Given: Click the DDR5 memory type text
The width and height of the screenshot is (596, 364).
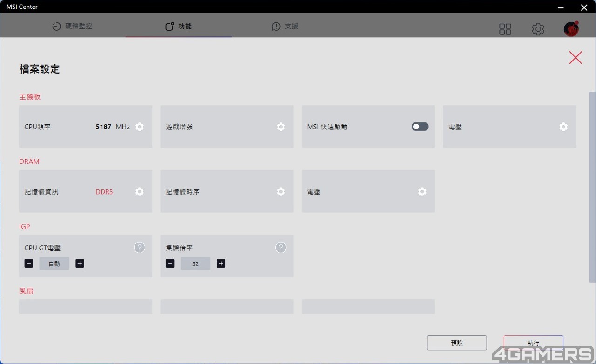Looking at the screenshot, I should (104, 192).
